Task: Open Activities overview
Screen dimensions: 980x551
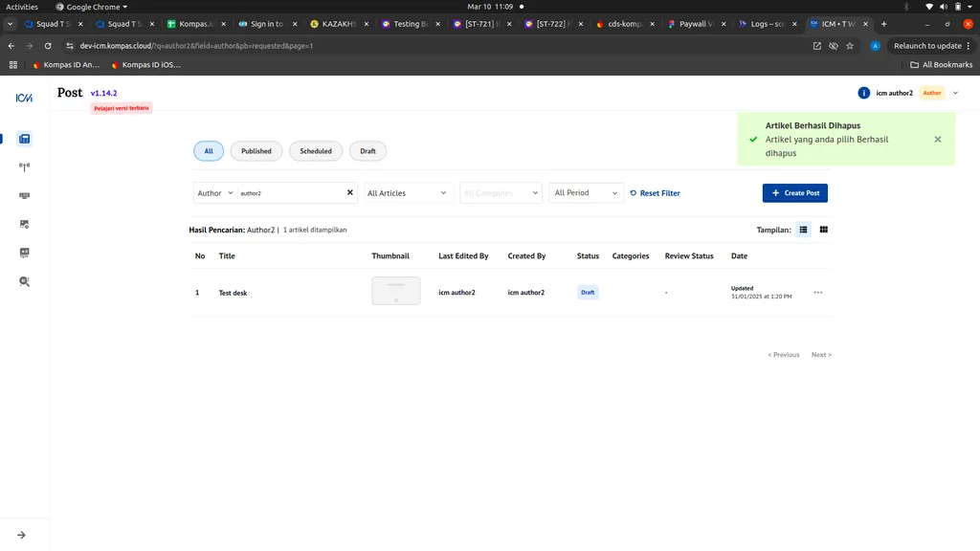Action: click(22, 7)
